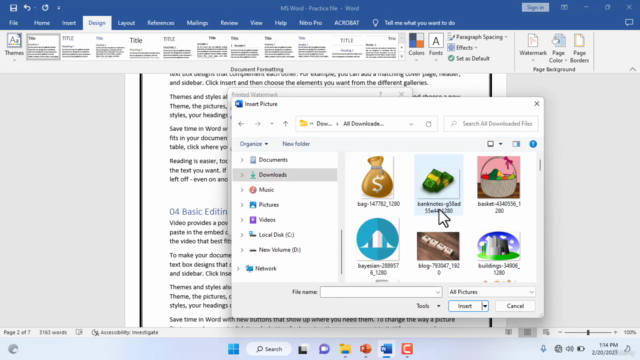Screen dimensions: 640x360
Task: Open the change view dropdown arrow
Action: tap(500, 144)
